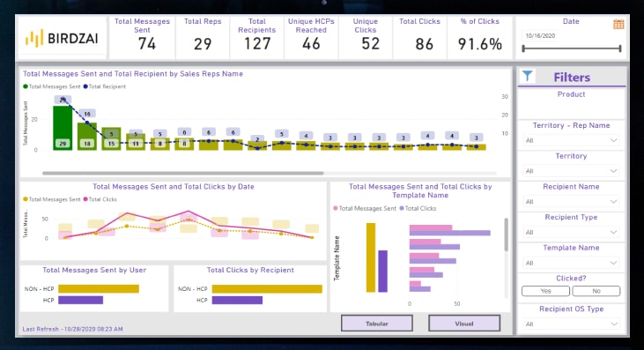The width and height of the screenshot is (644, 350).
Task: Click the Total Messages Sent value 74
Action: pyautogui.click(x=146, y=43)
